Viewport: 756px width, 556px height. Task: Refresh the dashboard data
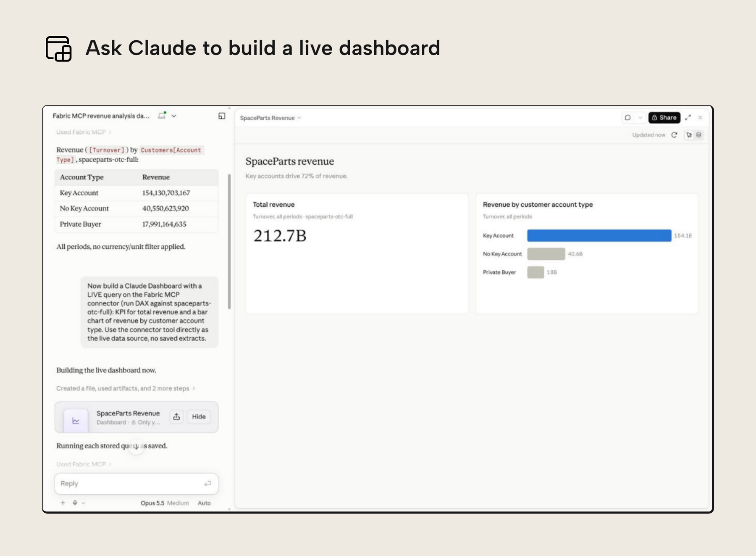coord(674,135)
